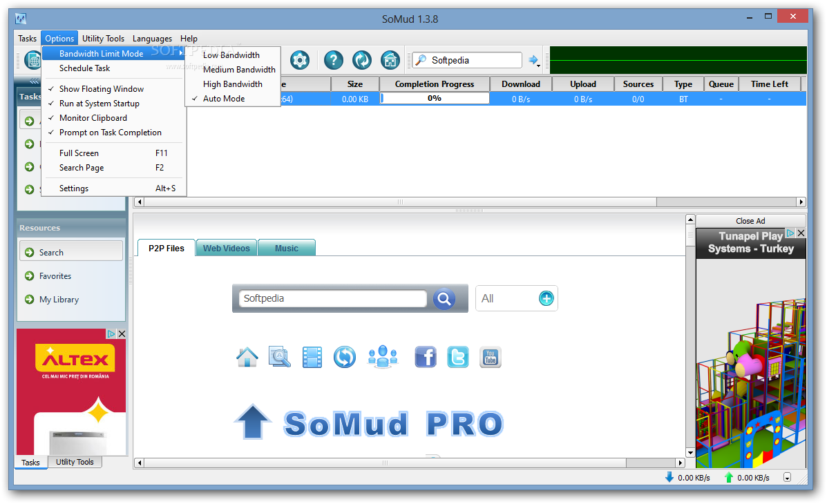
Task: Click the upload speed green arrow icon
Action: [x=729, y=477]
